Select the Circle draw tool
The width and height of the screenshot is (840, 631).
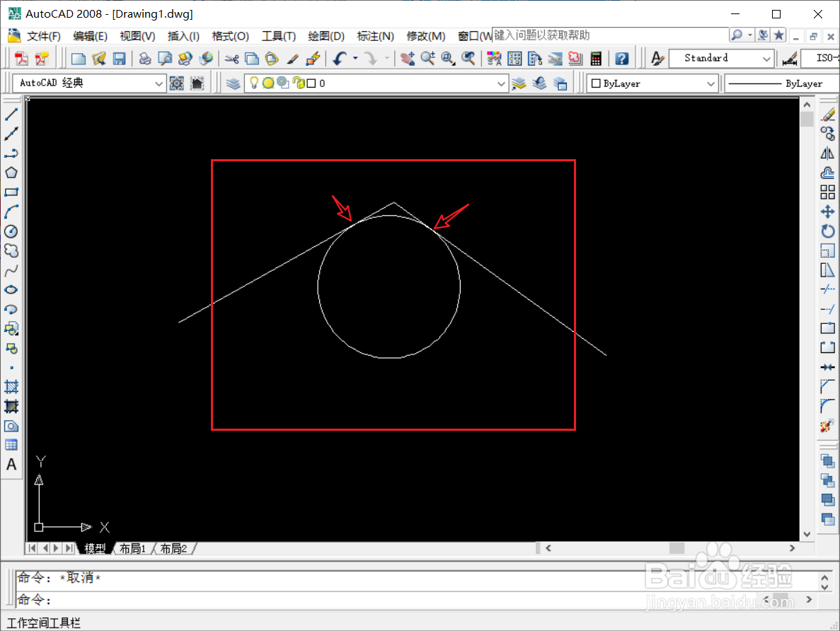pyautogui.click(x=11, y=231)
